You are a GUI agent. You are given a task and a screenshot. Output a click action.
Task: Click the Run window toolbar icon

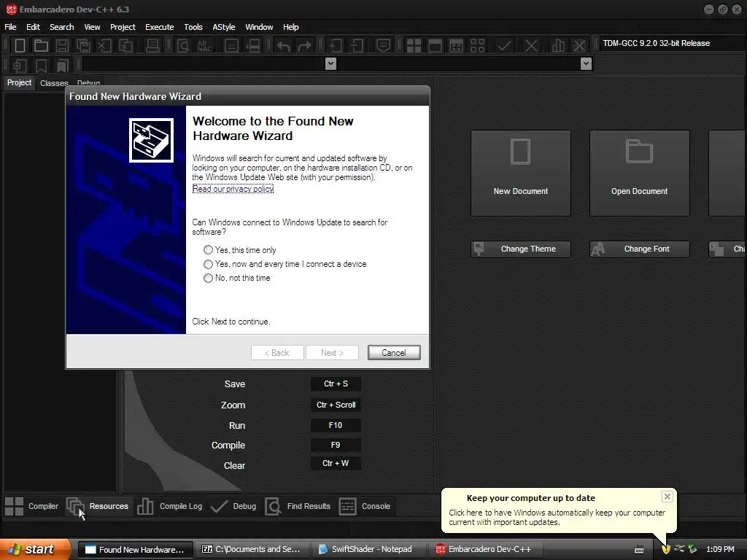(x=435, y=46)
